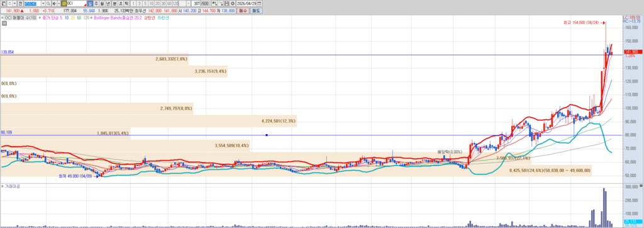Select the 틱 tick chart period

click(x=126, y=4)
